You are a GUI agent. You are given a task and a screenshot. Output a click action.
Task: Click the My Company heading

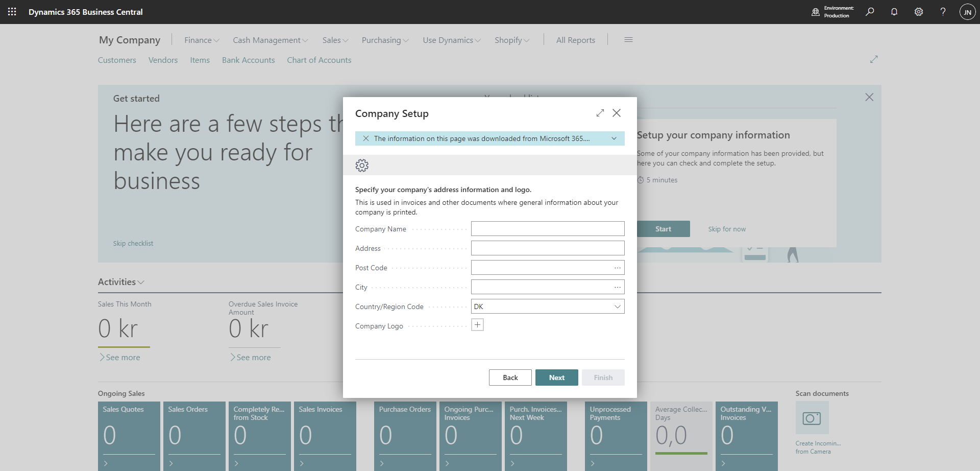click(130, 40)
